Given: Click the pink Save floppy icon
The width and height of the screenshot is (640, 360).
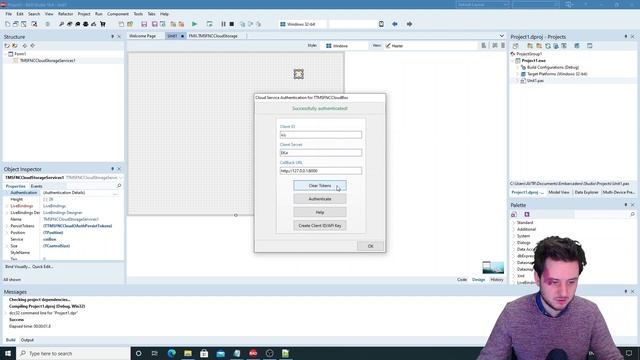Looking at the screenshot, I should [144, 24].
